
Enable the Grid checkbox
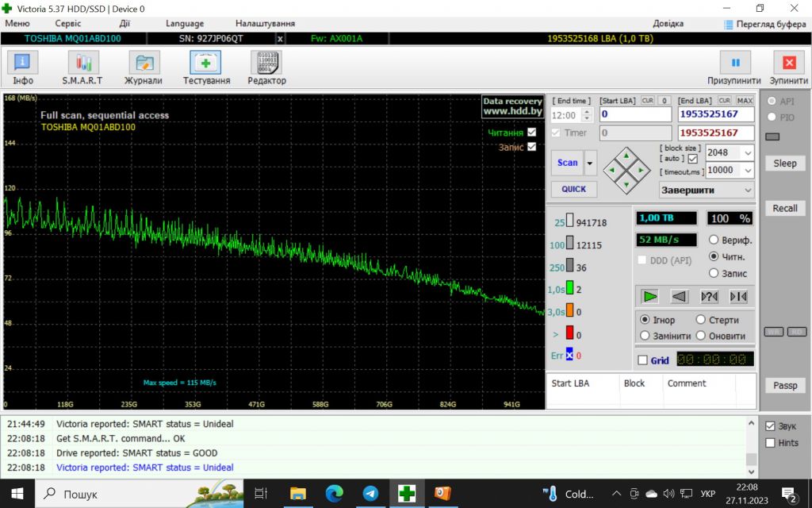tap(642, 360)
